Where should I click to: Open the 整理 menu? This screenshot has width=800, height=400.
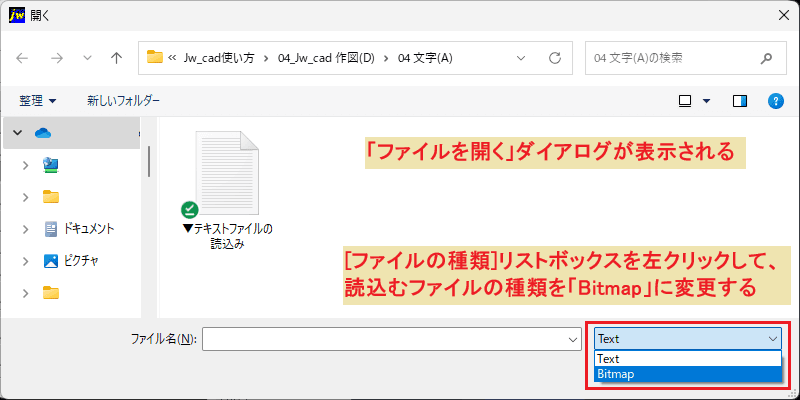pyautogui.click(x=38, y=101)
